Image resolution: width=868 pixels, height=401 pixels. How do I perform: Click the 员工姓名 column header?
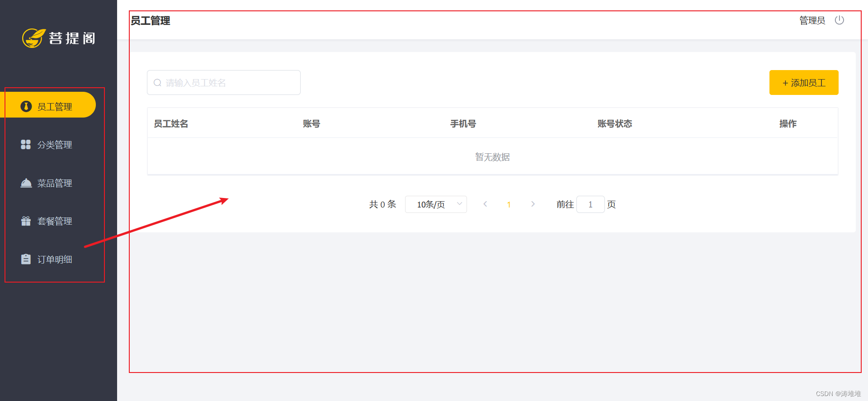tap(171, 123)
